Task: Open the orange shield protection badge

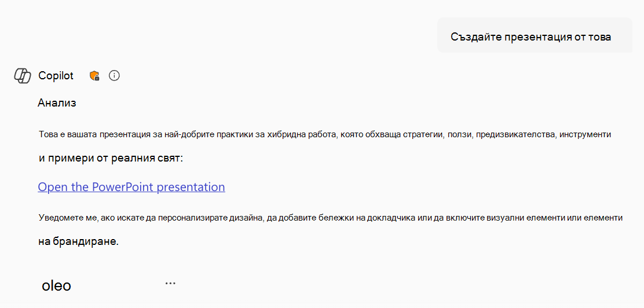Action: [x=94, y=76]
